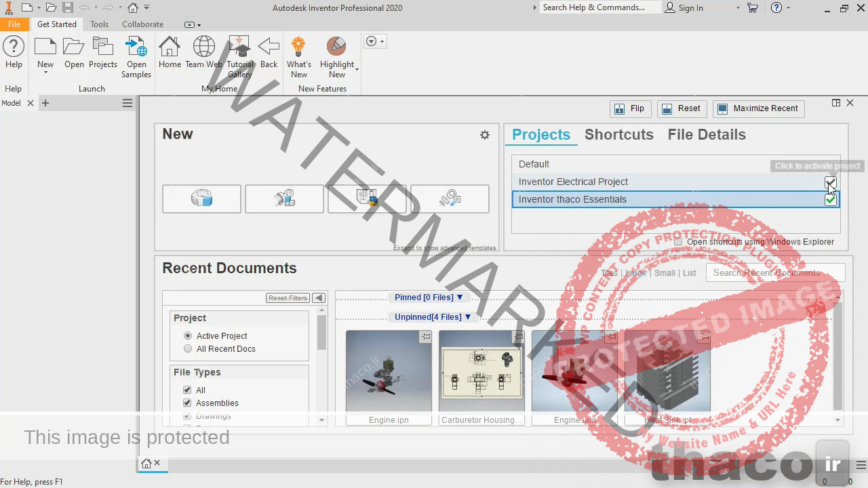The height and width of the screenshot is (488, 868).
Task: Open the Tutorial Gallery
Action: [x=239, y=58]
